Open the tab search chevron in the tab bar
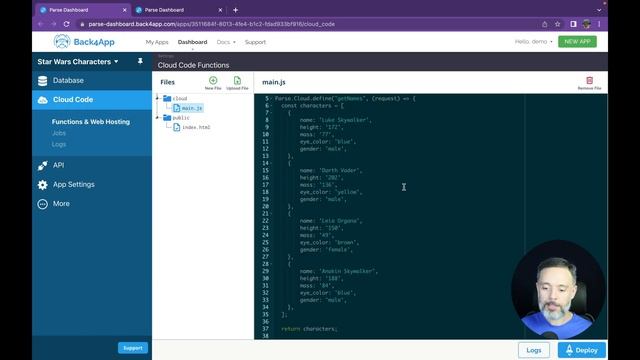Image resolution: width=640 pixels, height=360 pixels. [x=599, y=10]
